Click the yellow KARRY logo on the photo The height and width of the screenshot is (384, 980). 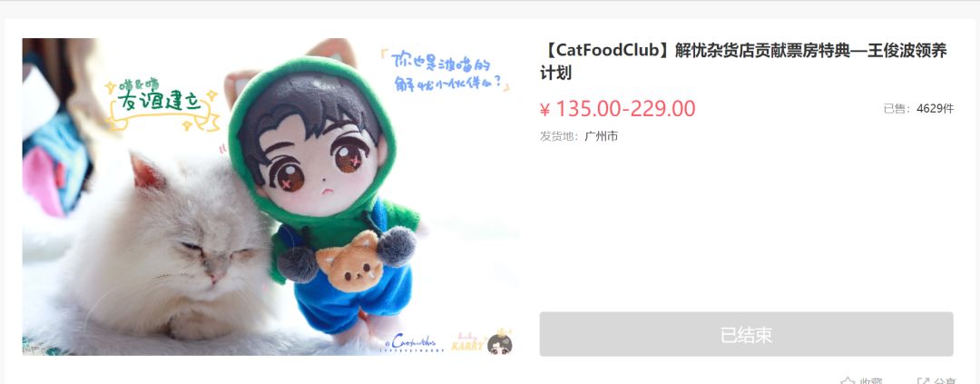(x=467, y=343)
